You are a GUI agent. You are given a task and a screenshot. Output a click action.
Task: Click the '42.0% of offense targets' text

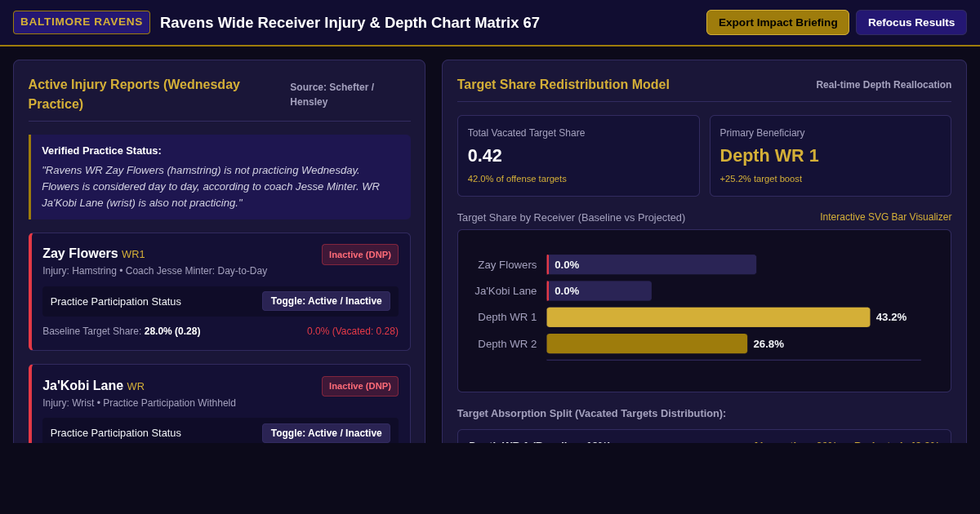(517, 179)
